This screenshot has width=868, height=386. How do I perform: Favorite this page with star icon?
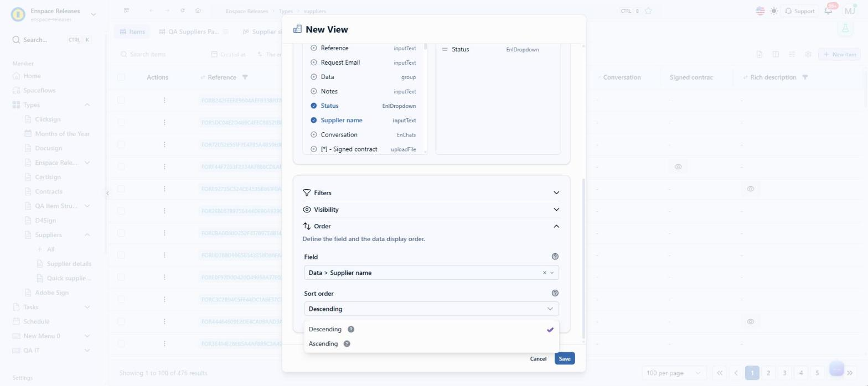pos(648,11)
